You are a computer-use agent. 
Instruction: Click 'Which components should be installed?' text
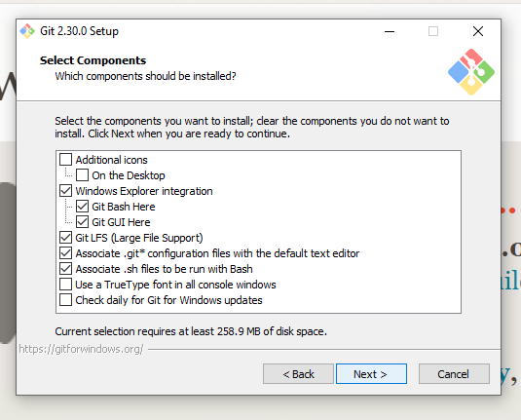(145, 76)
